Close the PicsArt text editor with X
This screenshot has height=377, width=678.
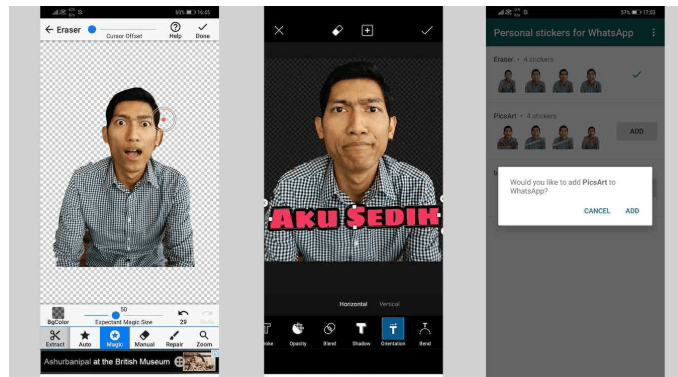pyautogui.click(x=279, y=30)
